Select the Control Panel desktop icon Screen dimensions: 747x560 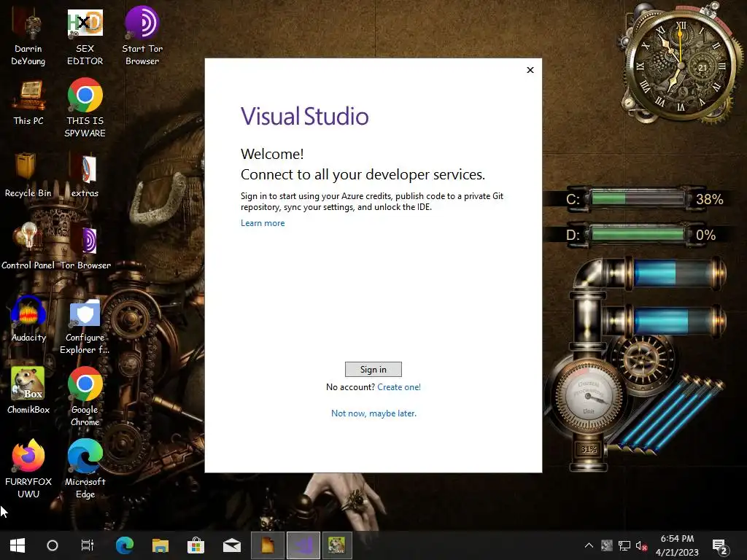point(28,246)
